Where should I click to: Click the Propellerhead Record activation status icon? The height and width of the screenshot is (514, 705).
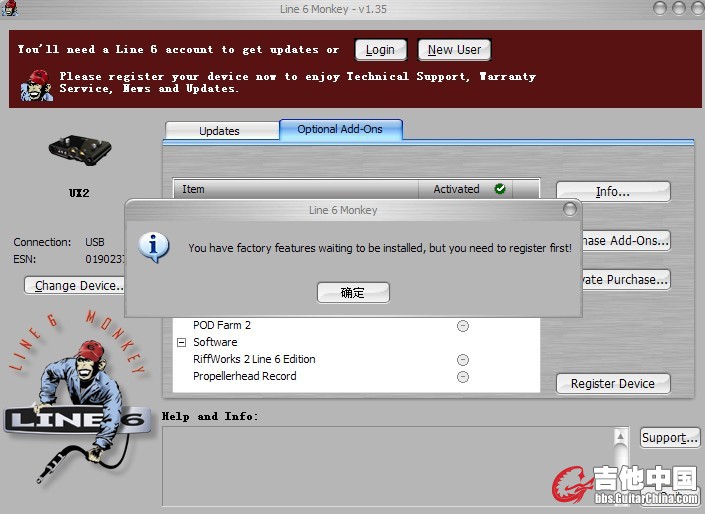463,377
